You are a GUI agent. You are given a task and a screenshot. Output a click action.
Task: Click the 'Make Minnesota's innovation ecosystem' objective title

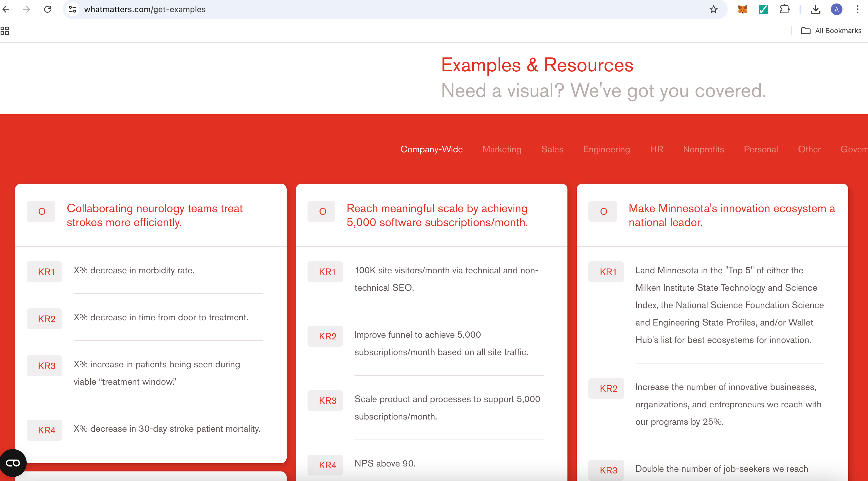tap(732, 215)
